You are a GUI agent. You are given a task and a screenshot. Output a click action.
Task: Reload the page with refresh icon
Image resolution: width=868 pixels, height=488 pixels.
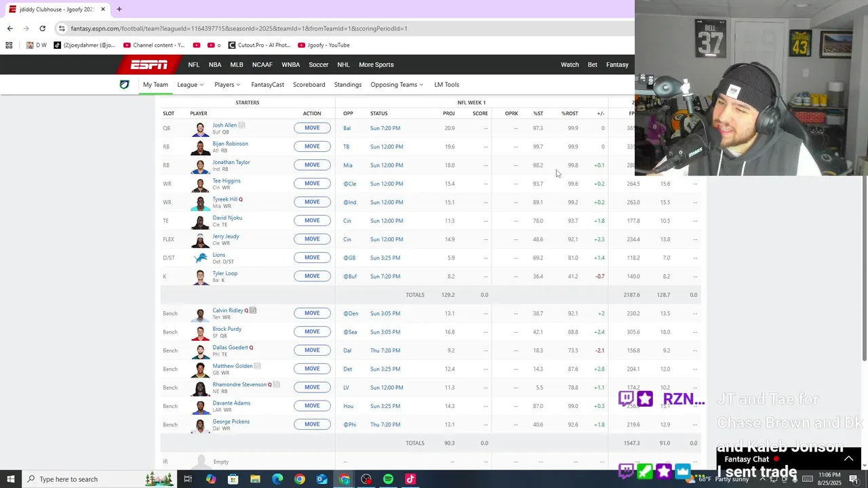coord(42,28)
